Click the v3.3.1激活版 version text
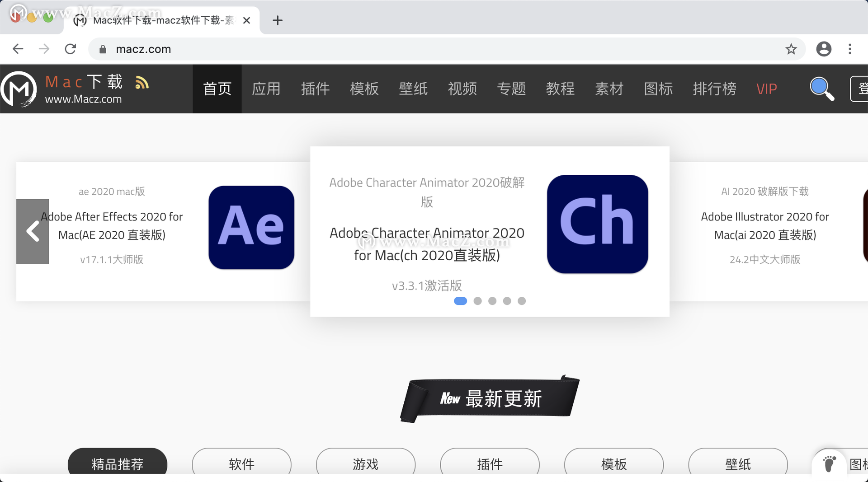The width and height of the screenshot is (868, 482). [x=427, y=285]
